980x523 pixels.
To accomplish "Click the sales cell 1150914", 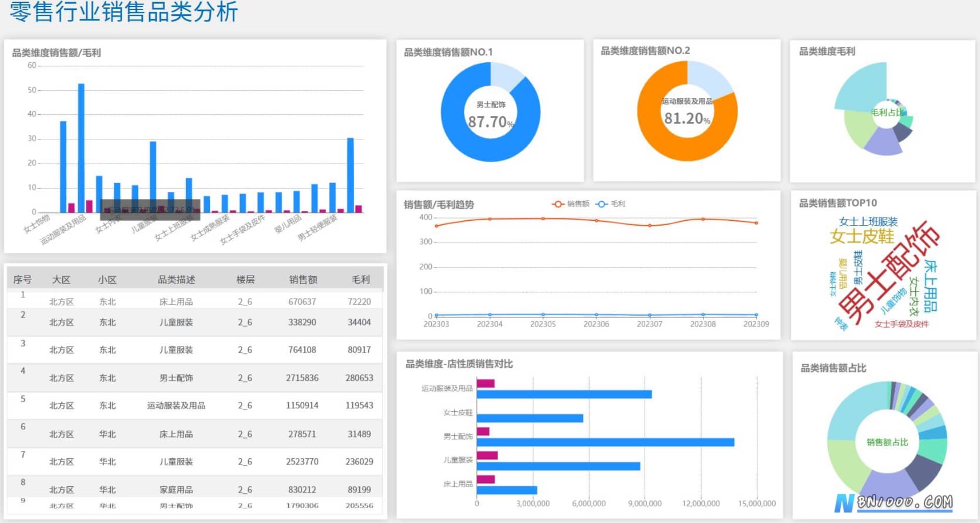I will coord(302,406).
